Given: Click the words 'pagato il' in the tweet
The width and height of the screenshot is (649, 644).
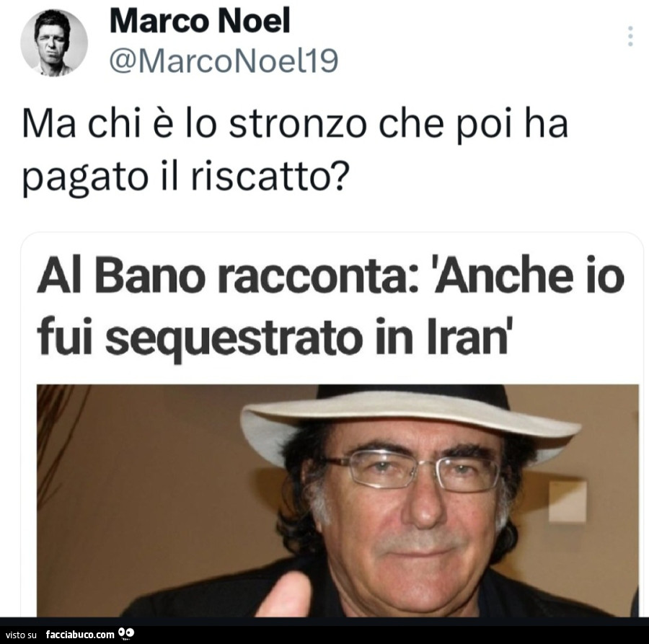Looking at the screenshot, I should 100,177.
